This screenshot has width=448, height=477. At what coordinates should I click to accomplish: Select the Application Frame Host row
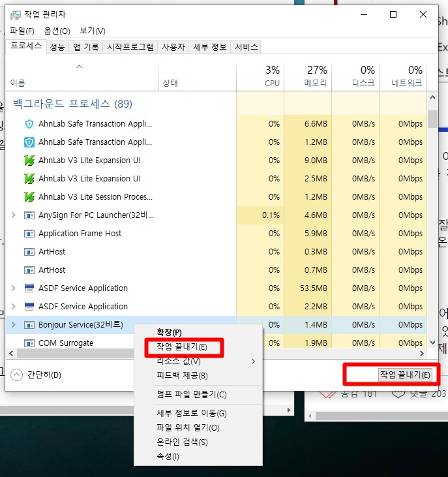point(216,234)
